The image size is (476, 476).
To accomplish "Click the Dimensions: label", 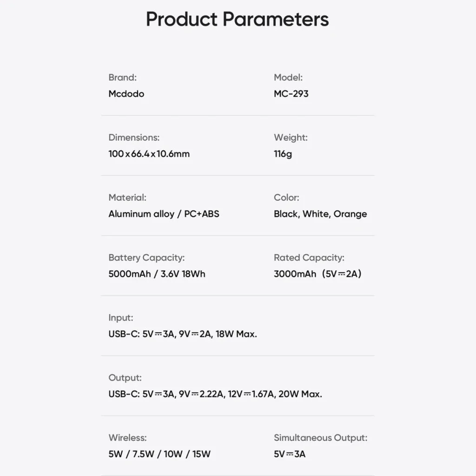I will pyautogui.click(x=134, y=138).
